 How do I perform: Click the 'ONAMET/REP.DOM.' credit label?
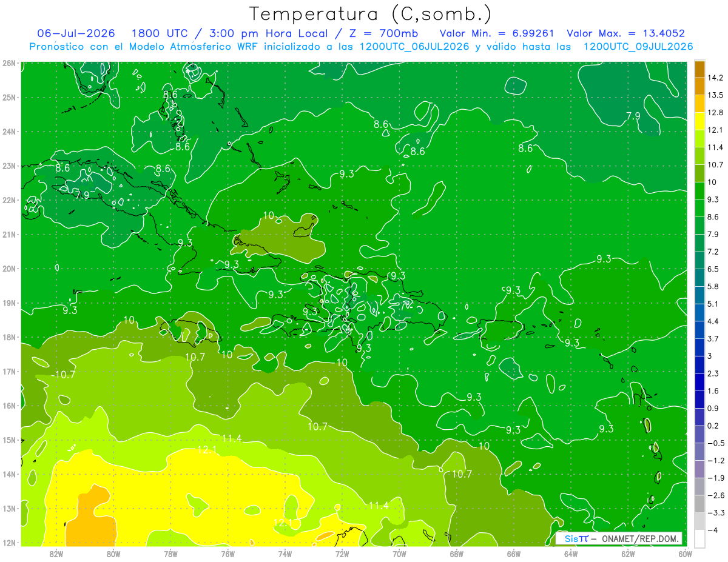(x=640, y=539)
